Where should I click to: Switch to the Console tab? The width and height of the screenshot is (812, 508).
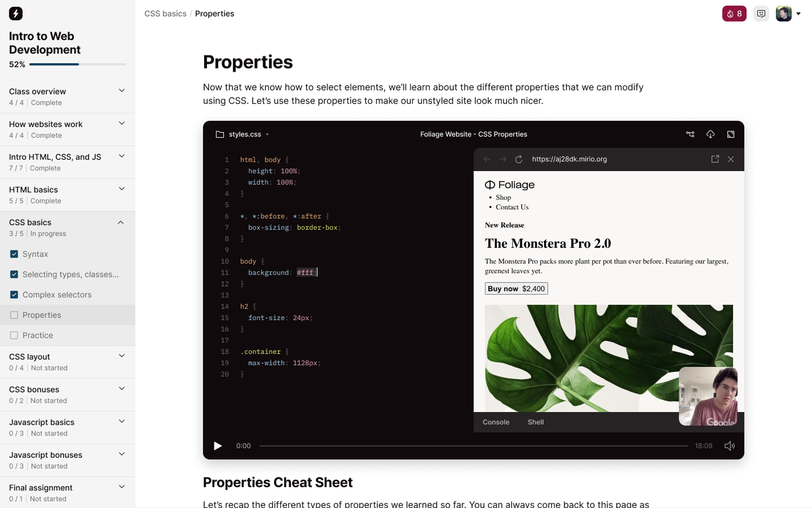click(496, 422)
